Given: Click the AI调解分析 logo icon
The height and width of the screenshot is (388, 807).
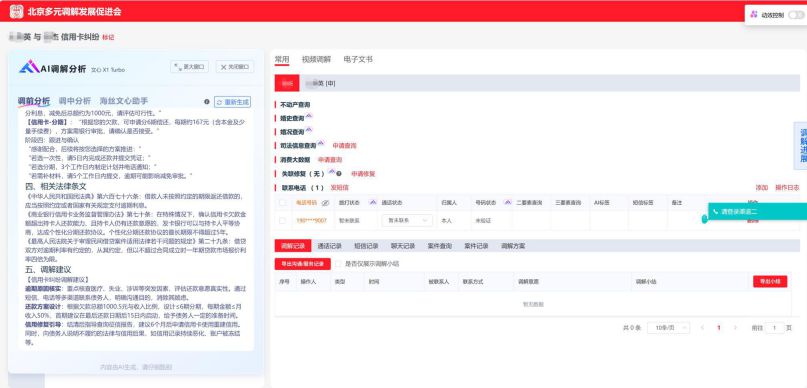Looking at the screenshot, I should [x=29, y=67].
